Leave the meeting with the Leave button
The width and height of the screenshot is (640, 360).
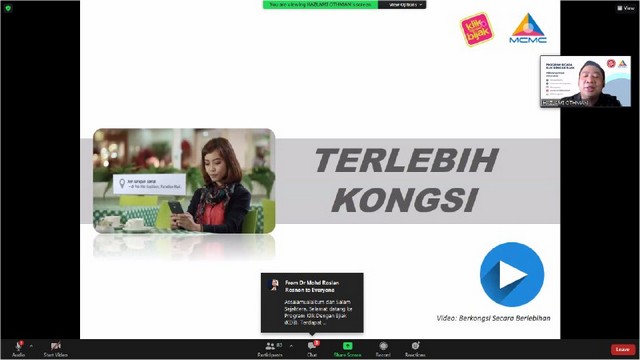click(622, 349)
